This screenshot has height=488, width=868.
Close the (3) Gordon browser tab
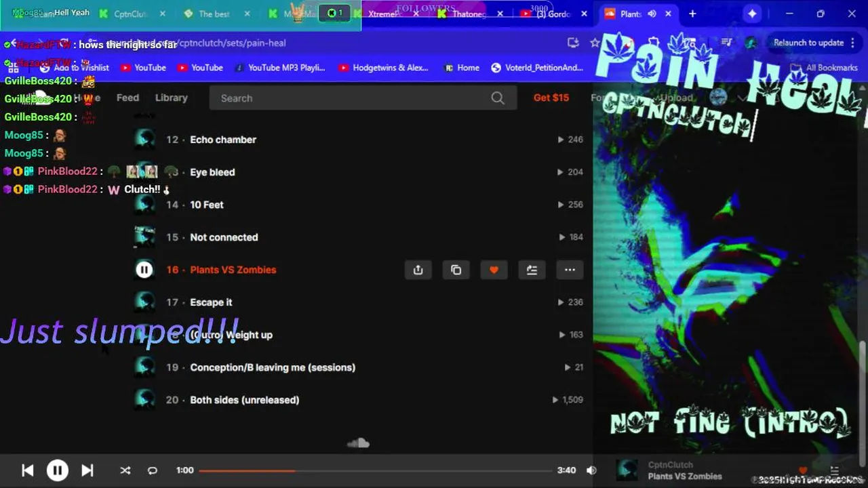coord(584,14)
